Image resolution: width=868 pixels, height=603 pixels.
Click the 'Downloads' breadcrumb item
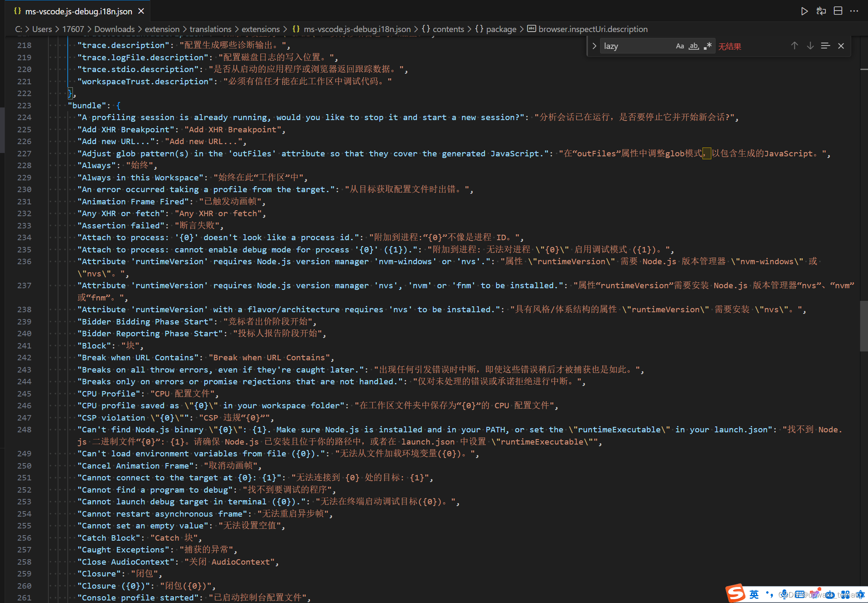(114, 29)
